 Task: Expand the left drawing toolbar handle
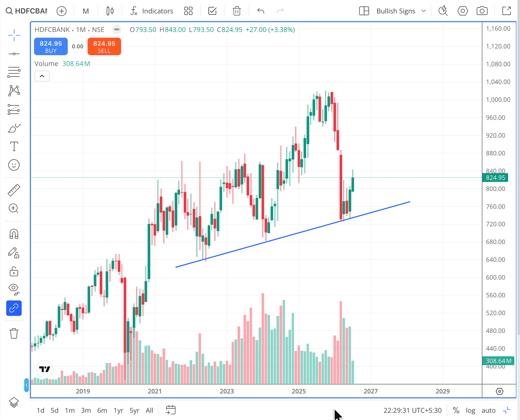(x=26, y=385)
